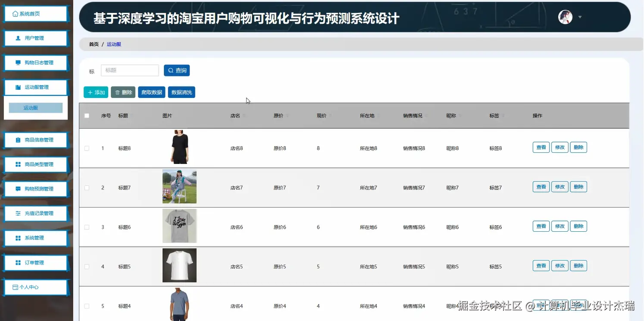644x321 pixels.
Task: Select the 店名8 cell
Action: point(237,148)
